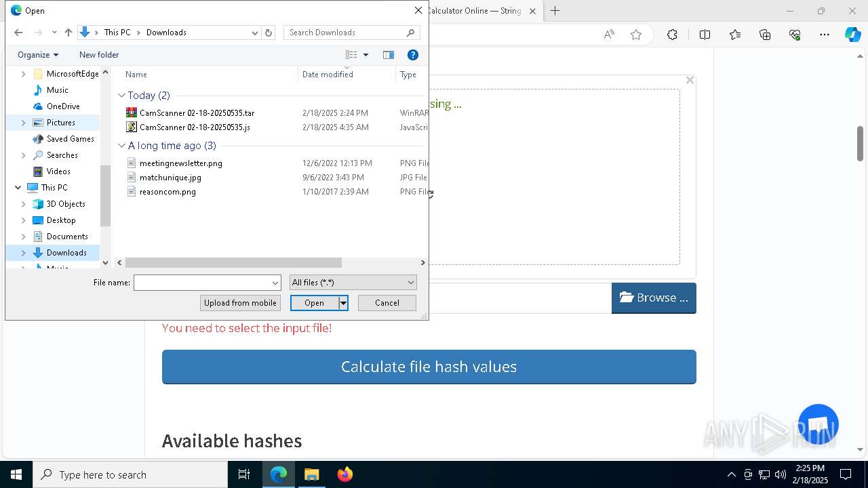Expand the 3D Objects tree node
This screenshot has height=488, width=868.
pos(24,204)
